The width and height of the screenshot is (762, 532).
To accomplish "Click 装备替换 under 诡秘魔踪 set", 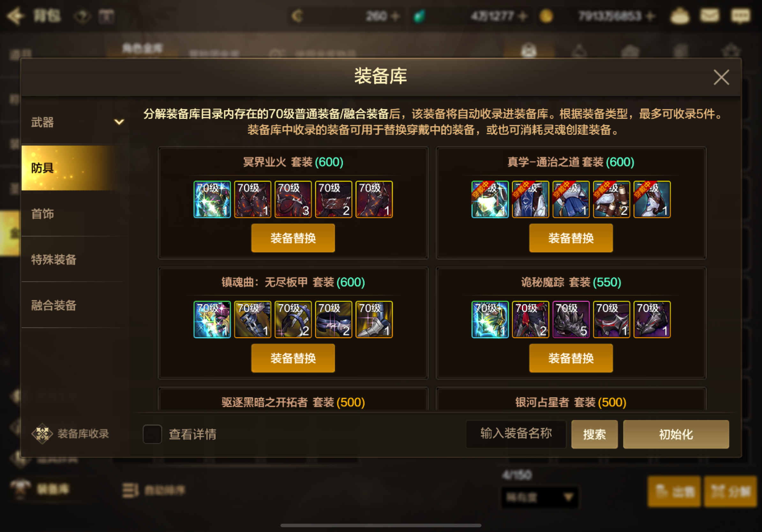I will [571, 358].
